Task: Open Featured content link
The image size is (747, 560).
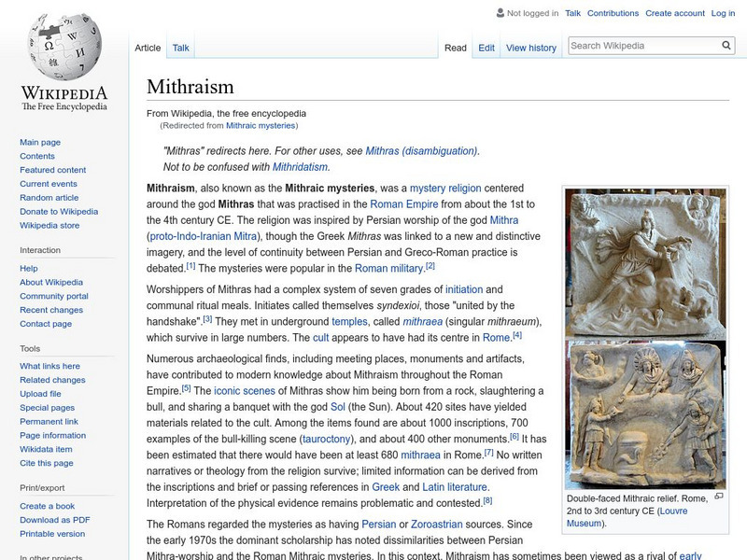Action: [x=53, y=170]
